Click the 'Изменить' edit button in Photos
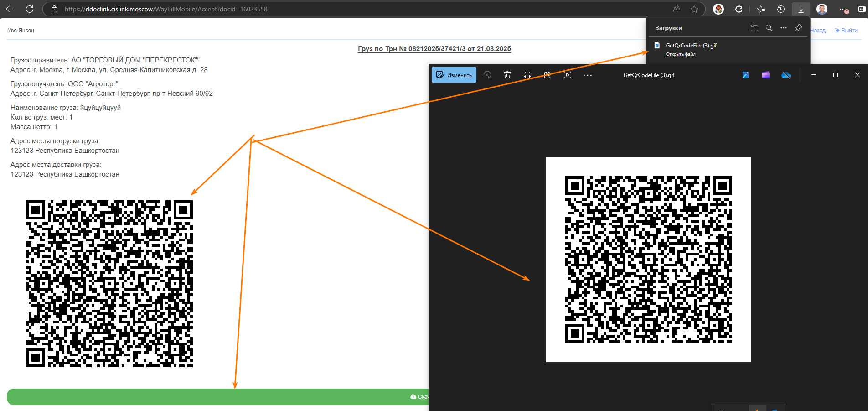This screenshot has height=411, width=868. (454, 75)
